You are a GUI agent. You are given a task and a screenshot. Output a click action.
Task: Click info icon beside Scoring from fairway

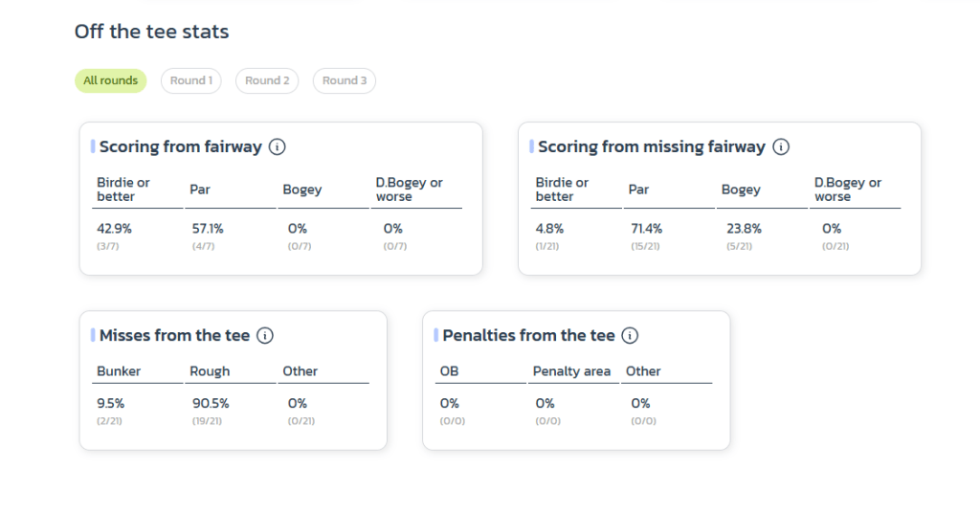(x=278, y=147)
